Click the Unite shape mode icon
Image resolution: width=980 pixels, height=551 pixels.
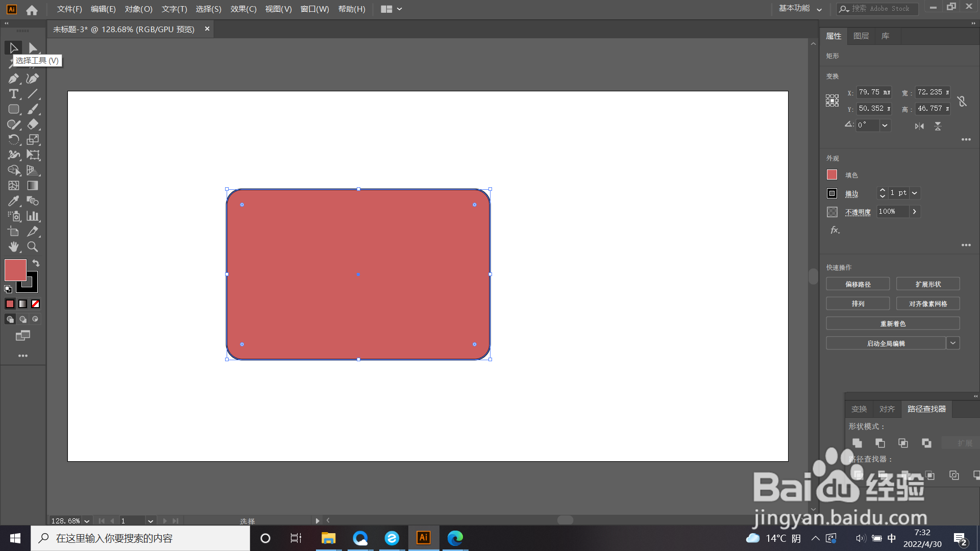click(857, 443)
